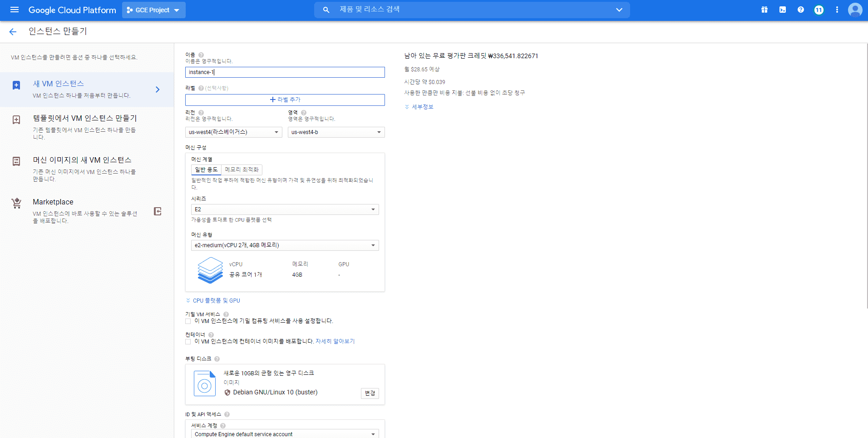
Task: Click the machine stack layers icon
Action: [x=210, y=270]
